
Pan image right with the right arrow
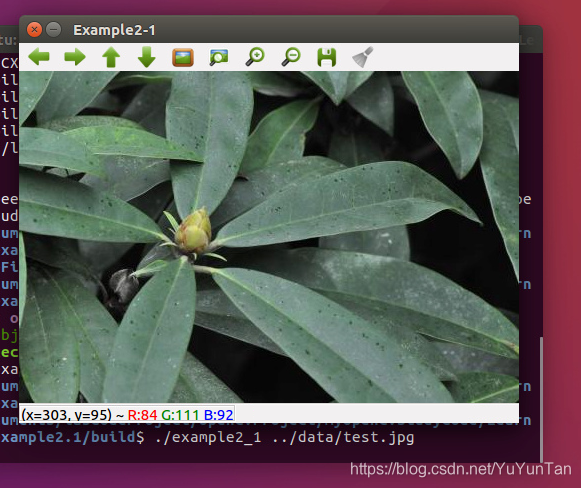(x=75, y=57)
